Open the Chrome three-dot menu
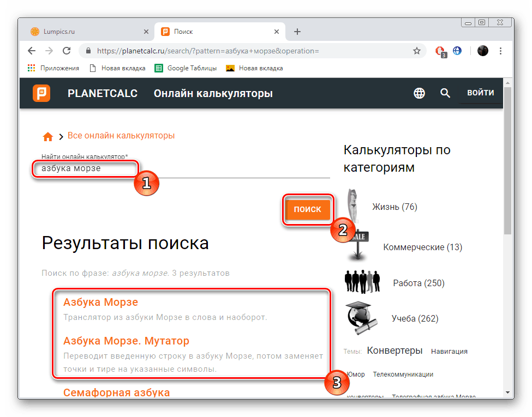Image resolution: width=532 pixels, height=417 pixels. point(500,51)
